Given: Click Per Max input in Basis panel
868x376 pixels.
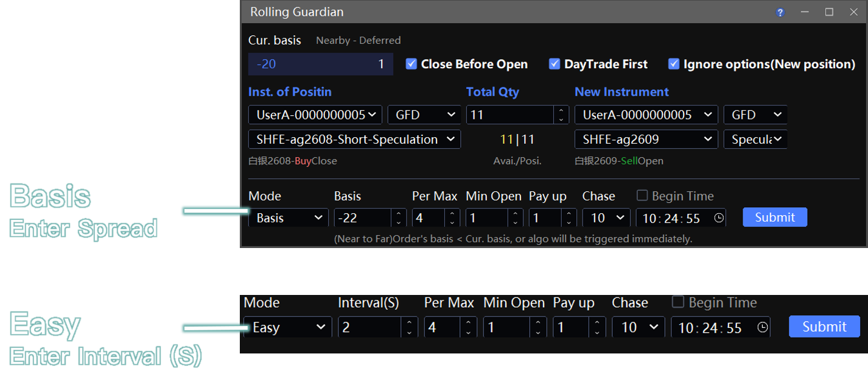Looking at the screenshot, I should (429, 218).
